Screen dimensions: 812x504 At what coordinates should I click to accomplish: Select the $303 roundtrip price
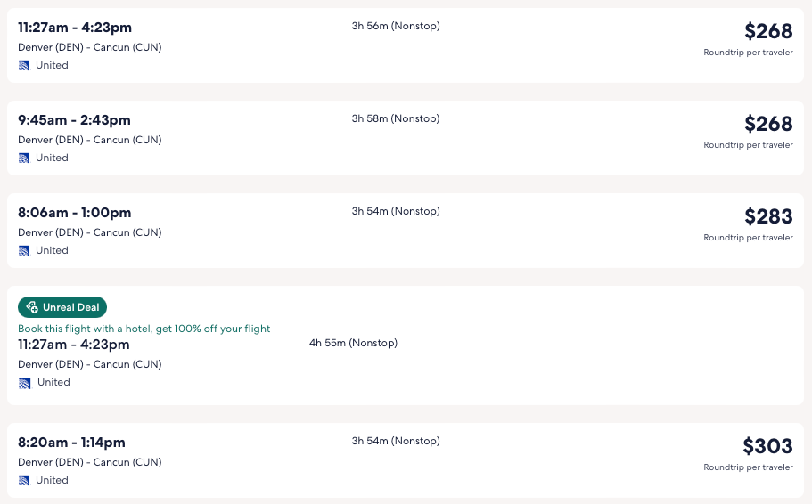click(x=767, y=446)
